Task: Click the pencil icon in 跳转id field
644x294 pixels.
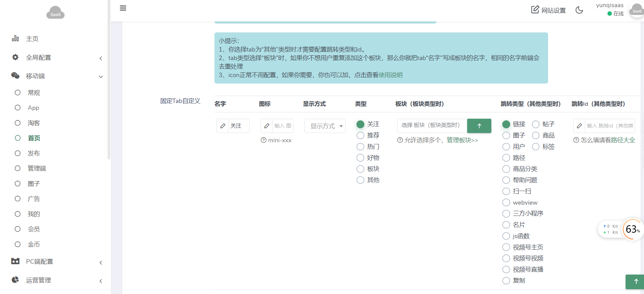Action: [x=579, y=126]
